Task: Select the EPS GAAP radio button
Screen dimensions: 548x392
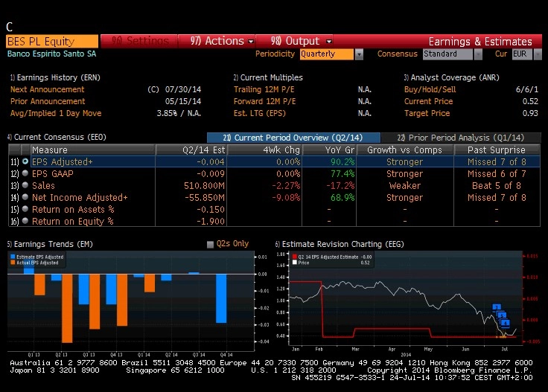Action: tap(25, 173)
